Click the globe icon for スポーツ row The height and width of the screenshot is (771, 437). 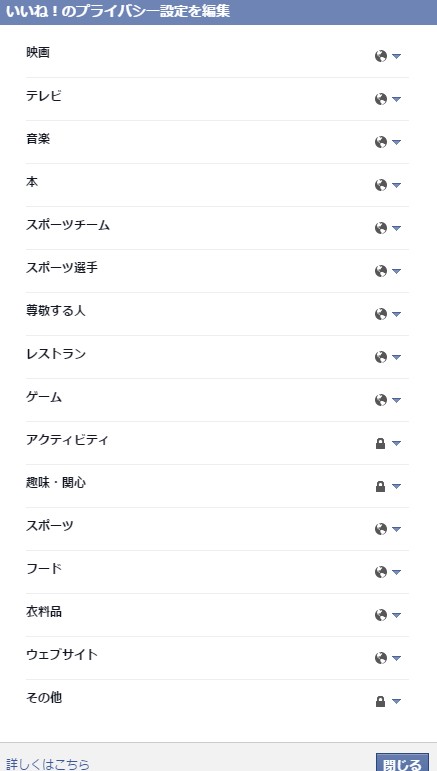pos(380,529)
